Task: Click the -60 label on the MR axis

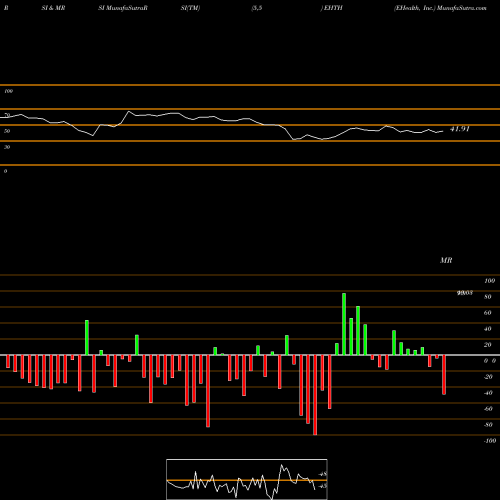Action: point(488,409)
